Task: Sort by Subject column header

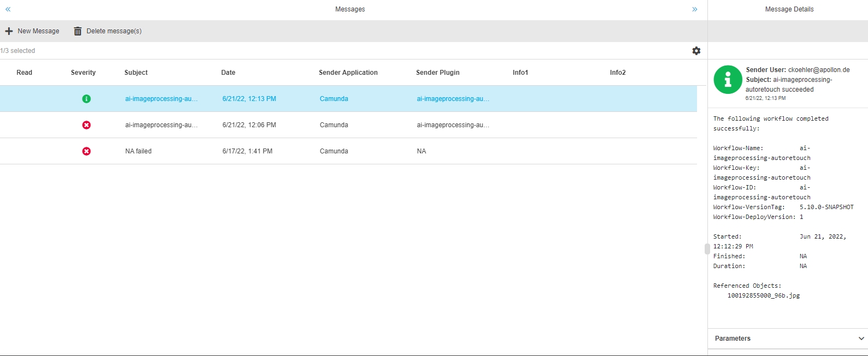Action: pyautogui.click(x=136, y=73)
